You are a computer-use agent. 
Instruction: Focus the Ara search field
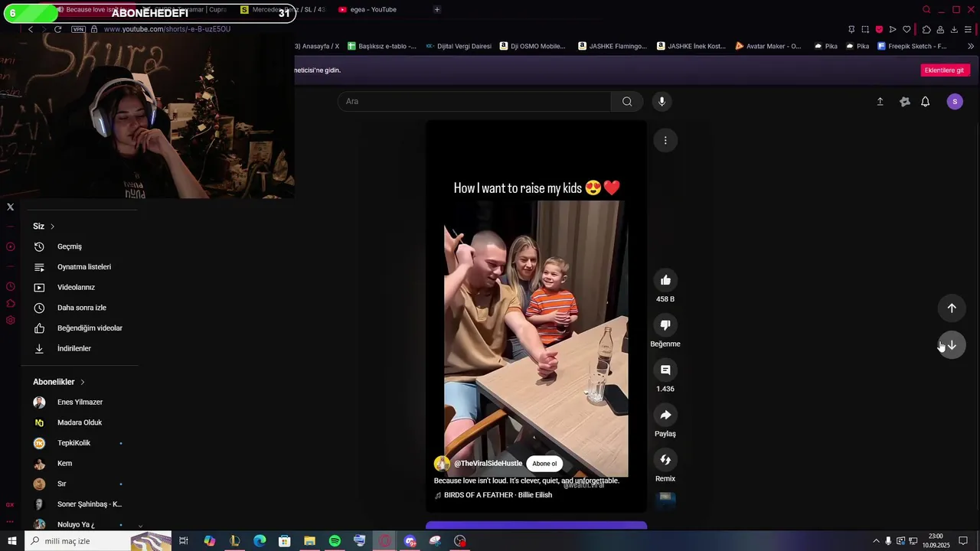click(475, 101)
